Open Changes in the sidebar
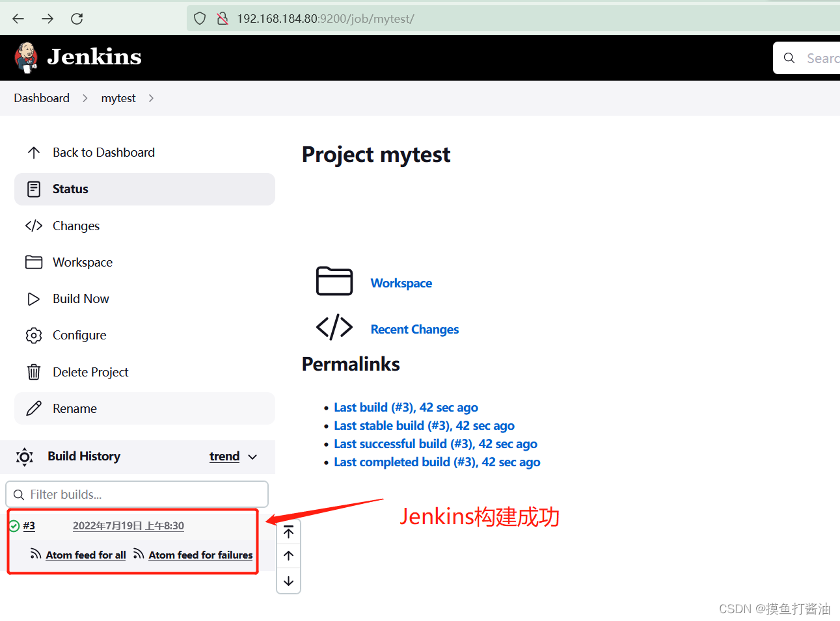 pyautogui.click(x=144, y=226)
